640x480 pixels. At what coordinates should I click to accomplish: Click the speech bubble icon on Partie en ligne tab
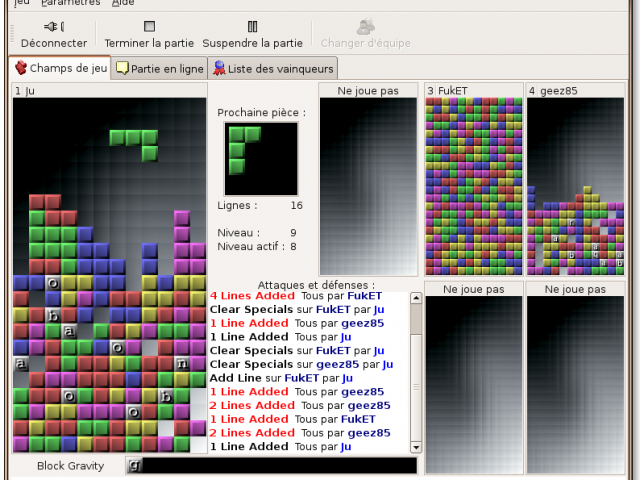(x=122, y=68)
